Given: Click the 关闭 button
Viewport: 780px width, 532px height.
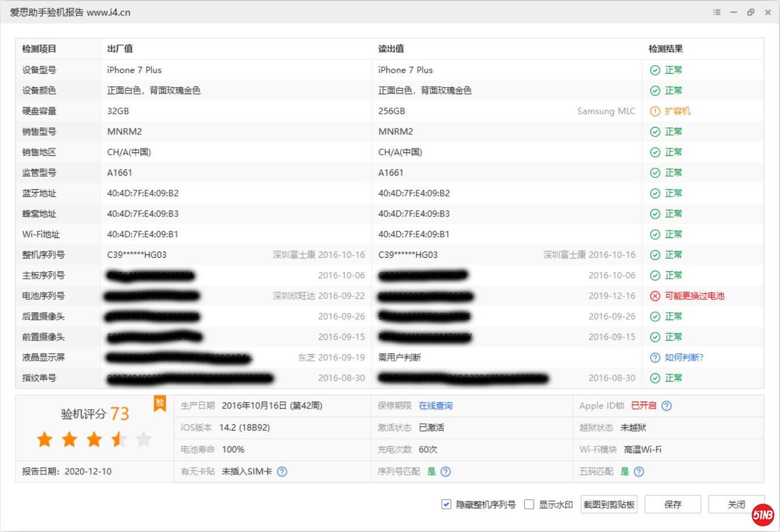Looking at the screenshot, I should (x=736, y=504).
